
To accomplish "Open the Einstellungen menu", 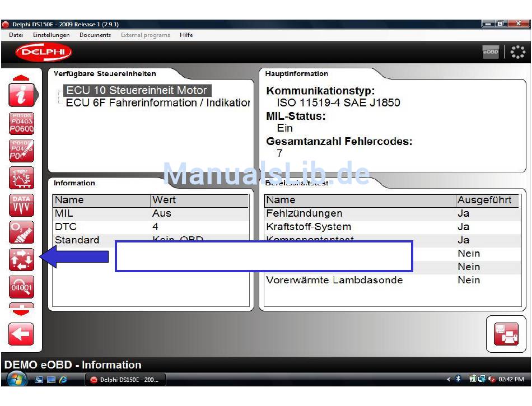I will pyautogui.click(x=51, y=35).
